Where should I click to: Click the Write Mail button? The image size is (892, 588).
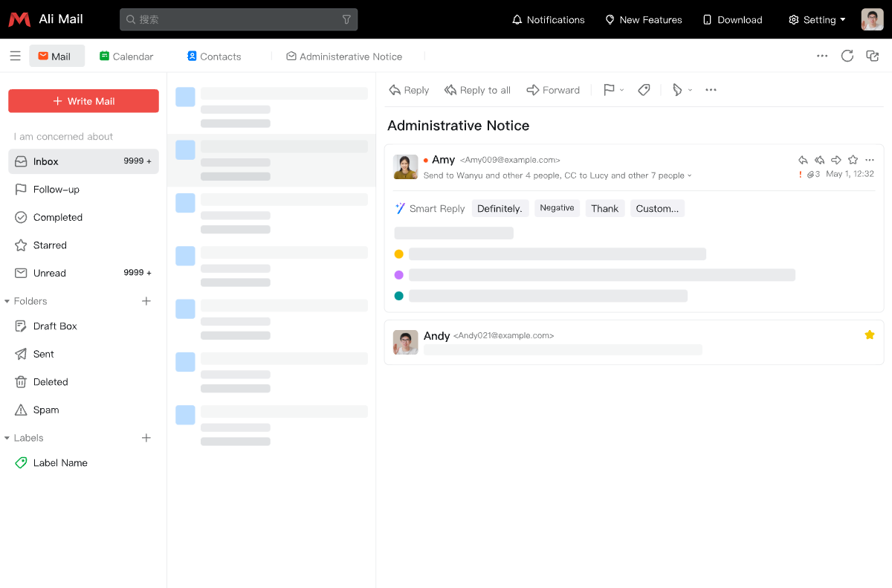tap(83, 101)
